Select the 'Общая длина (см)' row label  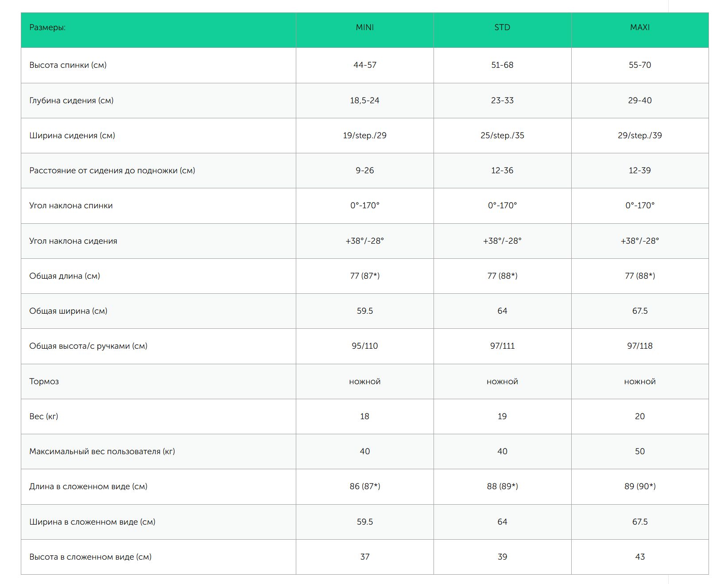pyautogui.click(x=65, y=276)
